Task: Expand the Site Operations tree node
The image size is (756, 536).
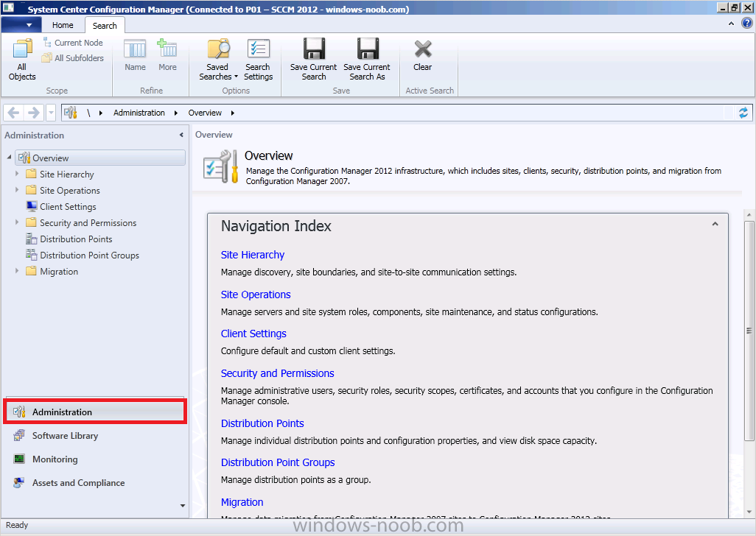Action: coord(17,190)
